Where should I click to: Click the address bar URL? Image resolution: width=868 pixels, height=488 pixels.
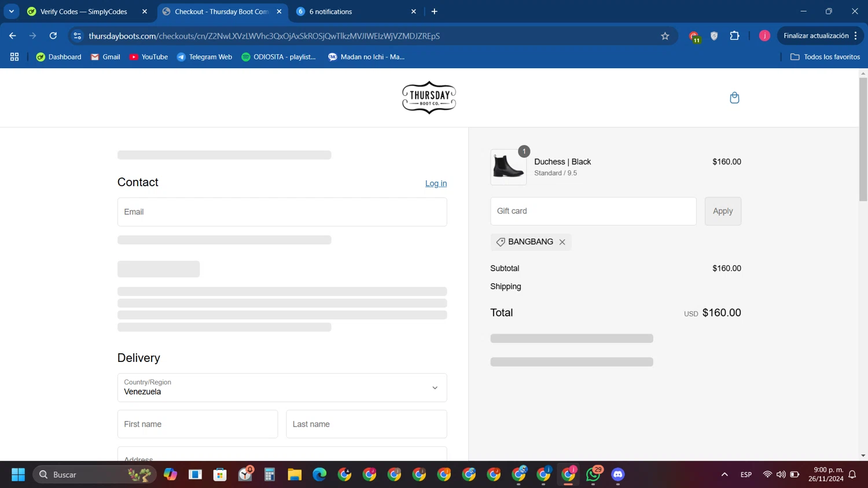(x=264, y=36)
